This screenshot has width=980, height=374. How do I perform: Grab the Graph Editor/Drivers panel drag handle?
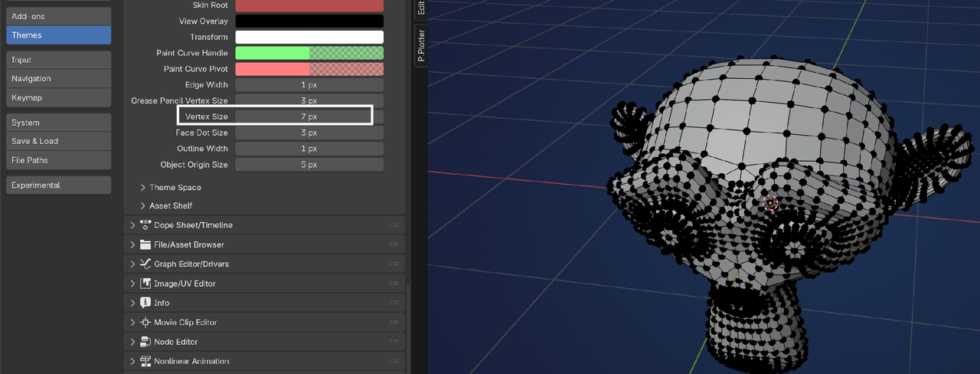tap(394, 264)
